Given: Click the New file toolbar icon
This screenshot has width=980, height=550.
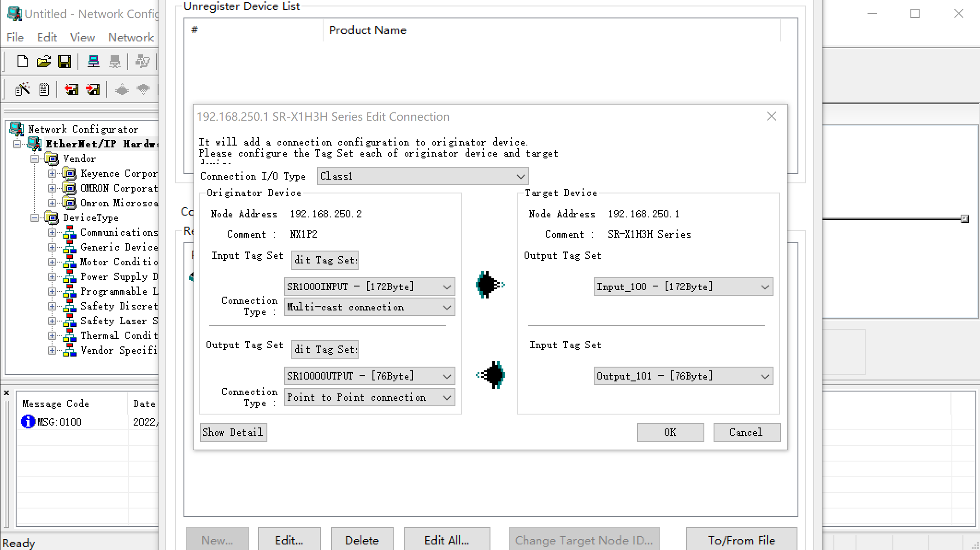Looking at the screenshot, I should pos(22,61).
